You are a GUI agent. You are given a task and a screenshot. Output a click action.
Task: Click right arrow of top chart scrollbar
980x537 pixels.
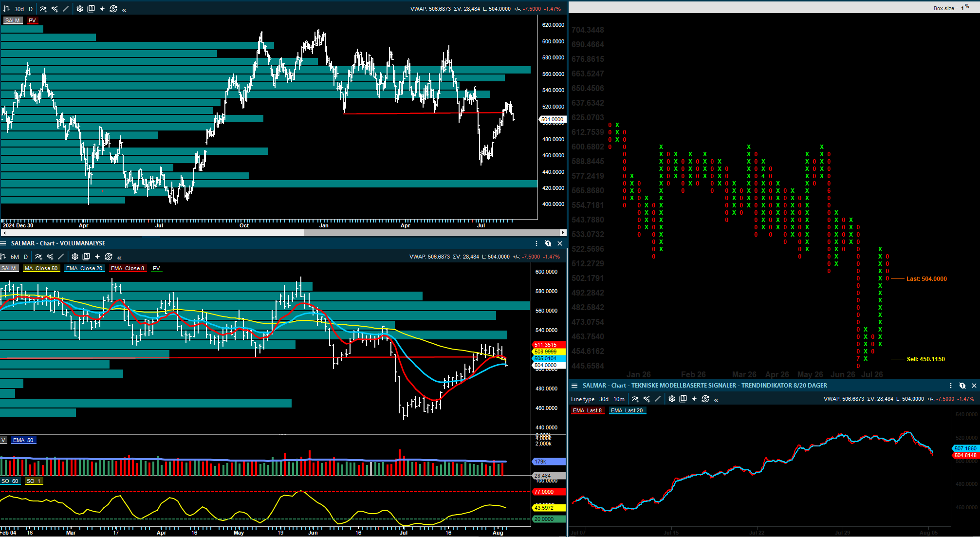[x=563, y=233]
